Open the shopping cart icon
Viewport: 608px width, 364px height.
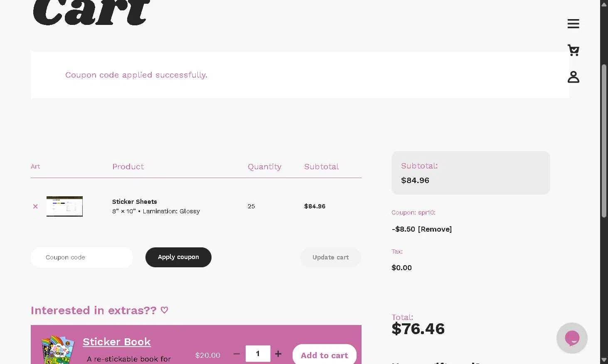pos(574,50)
